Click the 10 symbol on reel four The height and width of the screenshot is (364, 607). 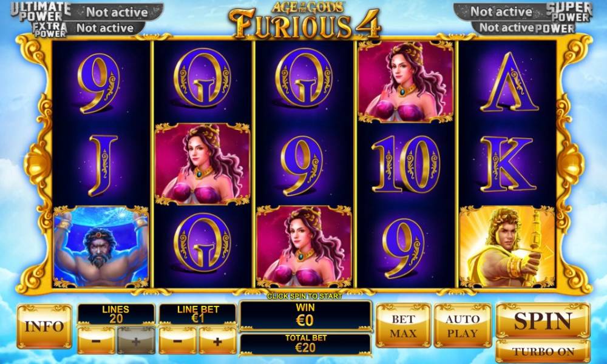click(405, 164)
